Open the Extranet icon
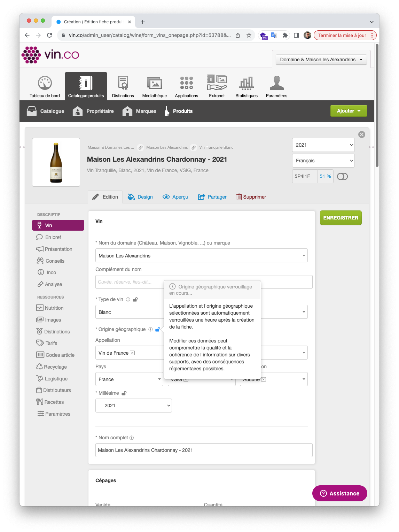Screen dimensions: 399x532 coord(217,87)
